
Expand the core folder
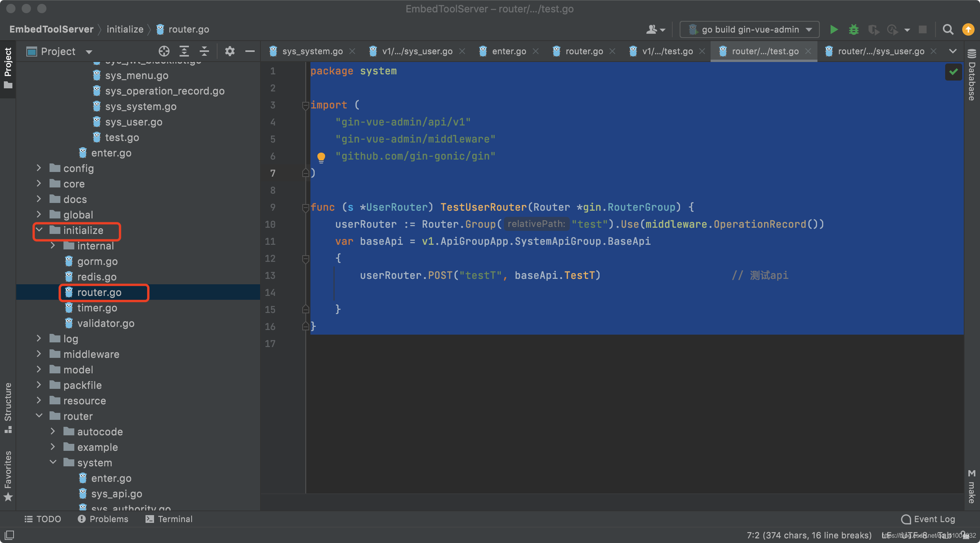click(x=39, y=184)
